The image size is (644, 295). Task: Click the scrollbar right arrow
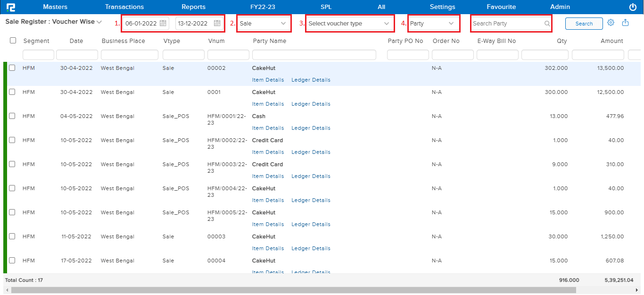point(636,290)
